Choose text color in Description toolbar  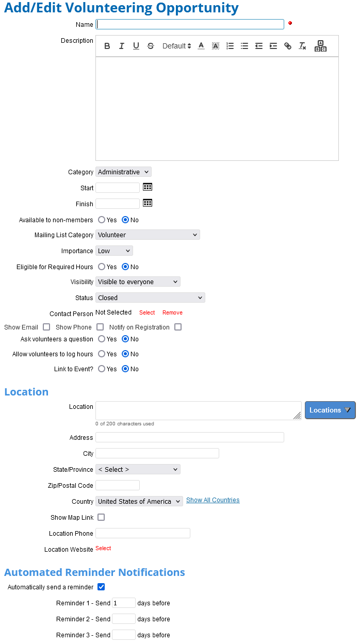(x=201, y=46)
